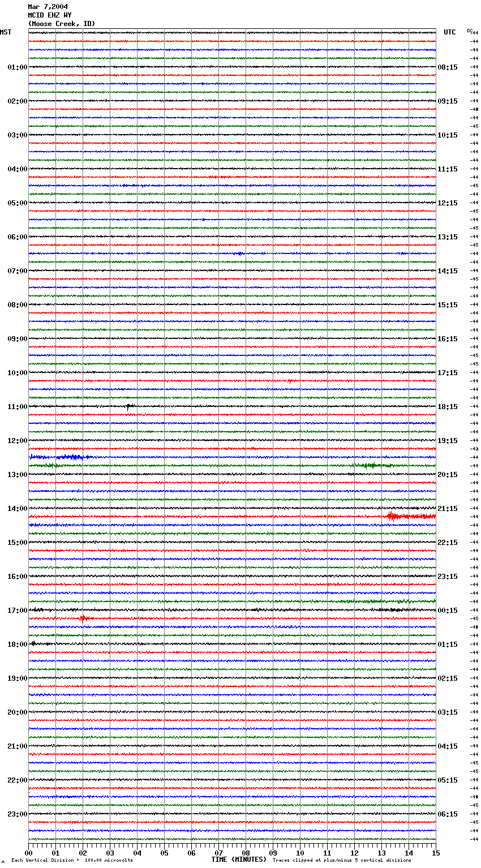Click the 10:15 UTC time label
481x868 pixels.
coord(448,135)
